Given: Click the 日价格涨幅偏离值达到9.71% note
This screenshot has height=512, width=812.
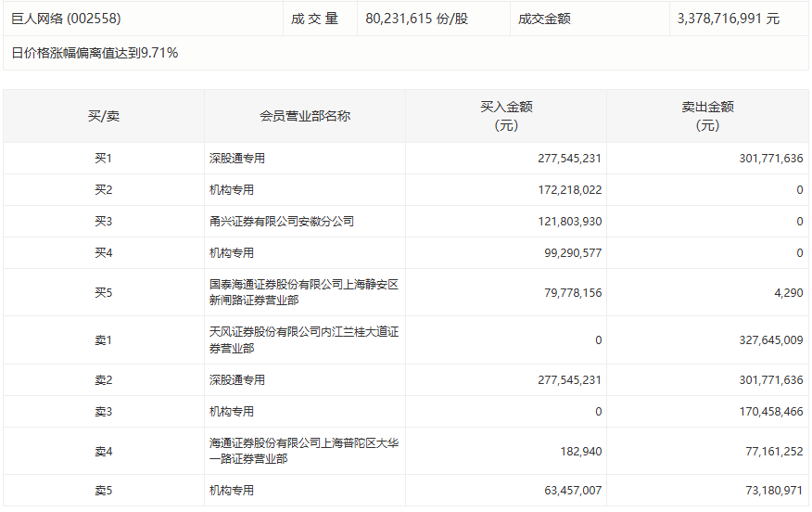Looking at the screenshot, I should click(x=95, y=53).
